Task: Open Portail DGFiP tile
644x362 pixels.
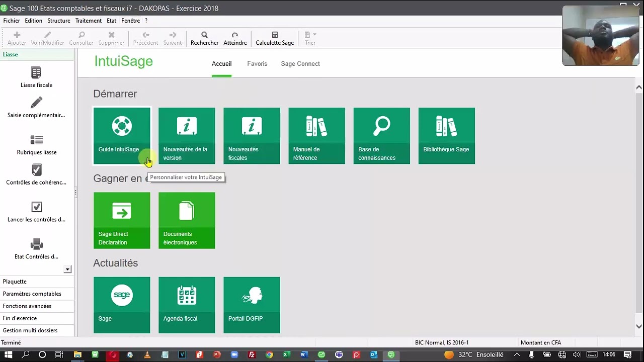Action: pos(252,305)
